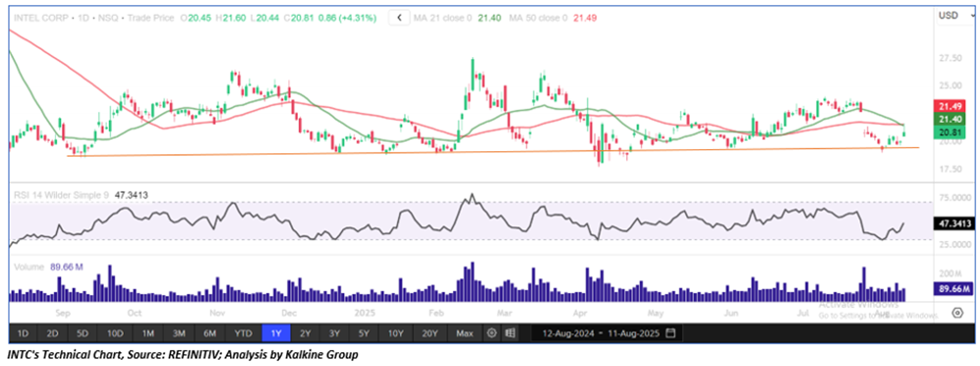The width and height of the screenshot is (980, 366).
Task: Click the 2025 label on time axis
Action: [x=365, y=313]
